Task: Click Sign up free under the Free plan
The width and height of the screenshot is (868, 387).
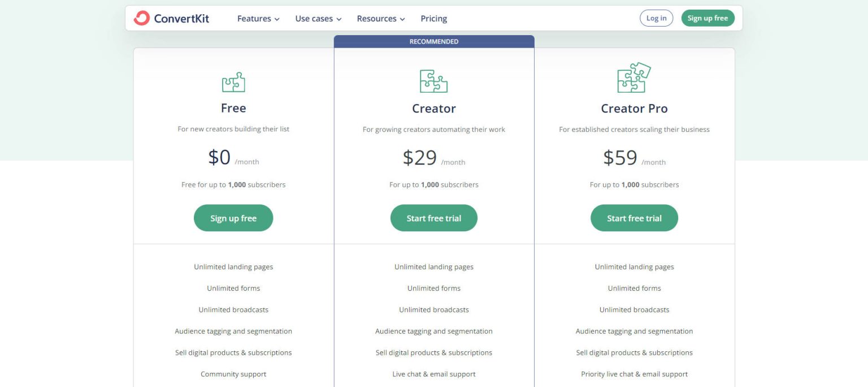Action: (233, 218)
